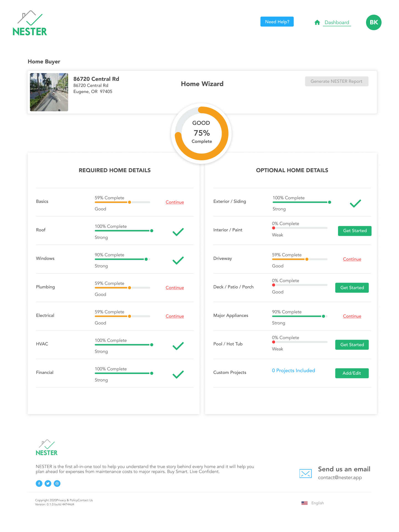Open the BK user avatar
The image size is (399, 532).
374,22
